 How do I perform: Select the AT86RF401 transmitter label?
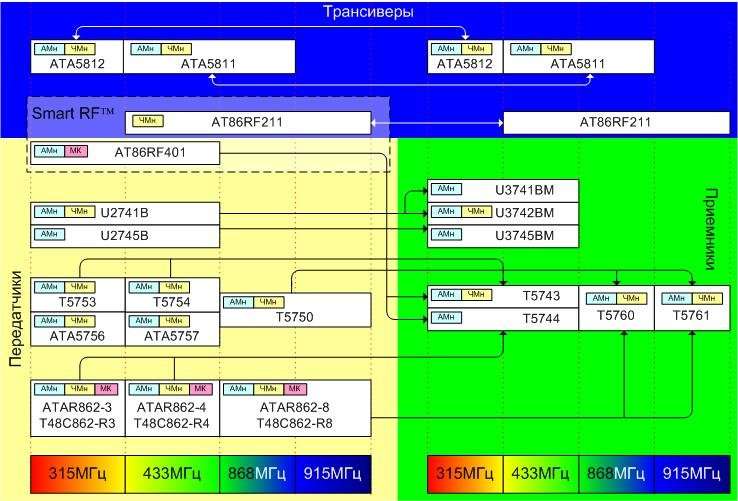(x=150, y=153)
